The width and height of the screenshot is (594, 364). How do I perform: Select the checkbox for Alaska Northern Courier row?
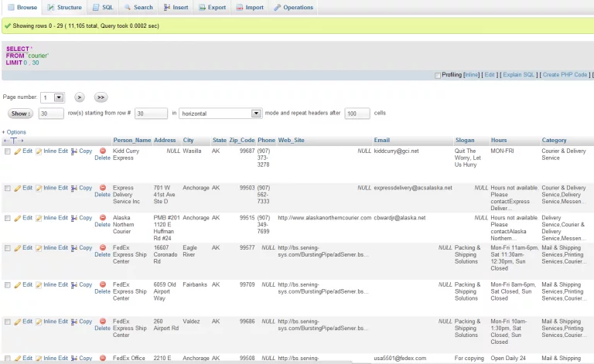pyautogui.click(x=7, y=218)
